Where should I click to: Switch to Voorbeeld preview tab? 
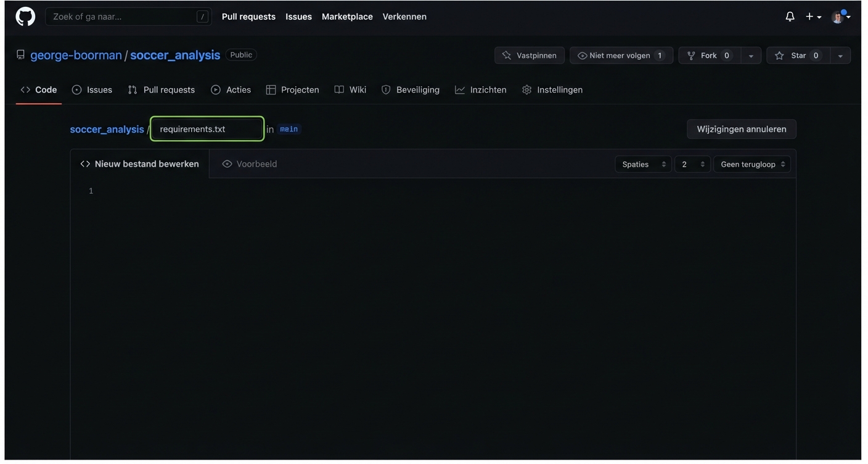point(250,164)
